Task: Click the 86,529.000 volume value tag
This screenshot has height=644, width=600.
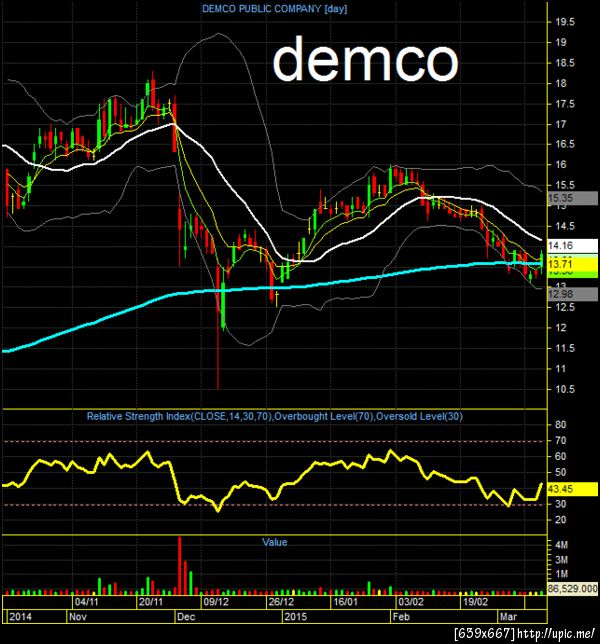Action: (572, 588)
